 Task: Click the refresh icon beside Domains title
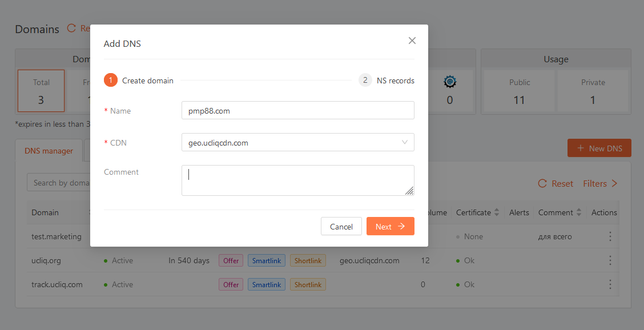tap(71, 28)
